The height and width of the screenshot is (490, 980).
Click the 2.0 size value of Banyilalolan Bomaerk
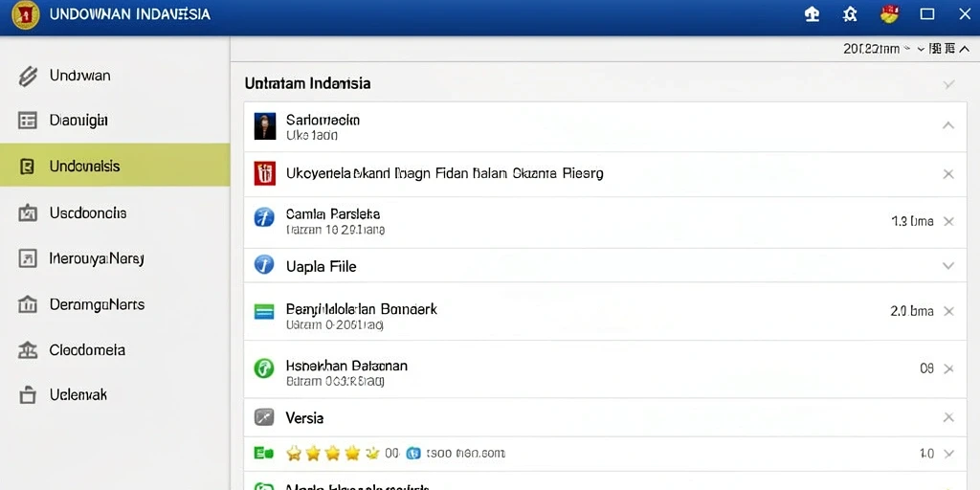click(x=912, y=311)
